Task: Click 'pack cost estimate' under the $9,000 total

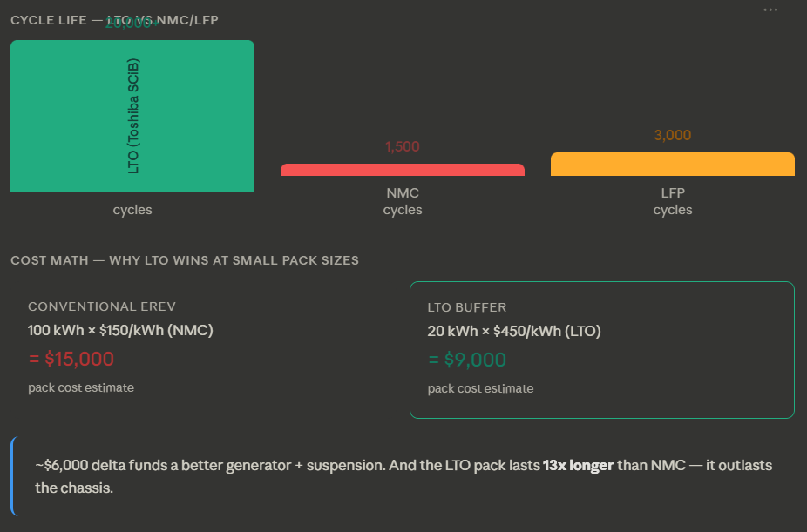Action: pos(480,388)
